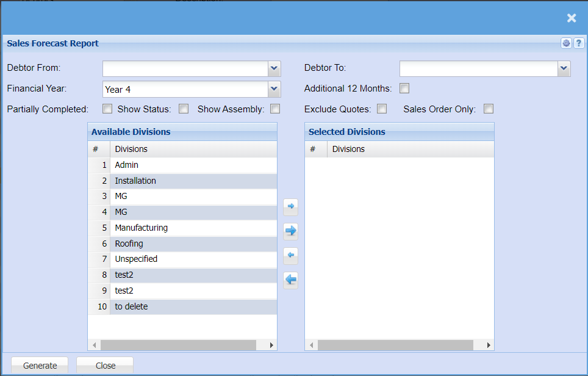Screen dimensions: 588x376
Task: Click the double right arrow to add all divisions
Action: (x=291, y=231)
